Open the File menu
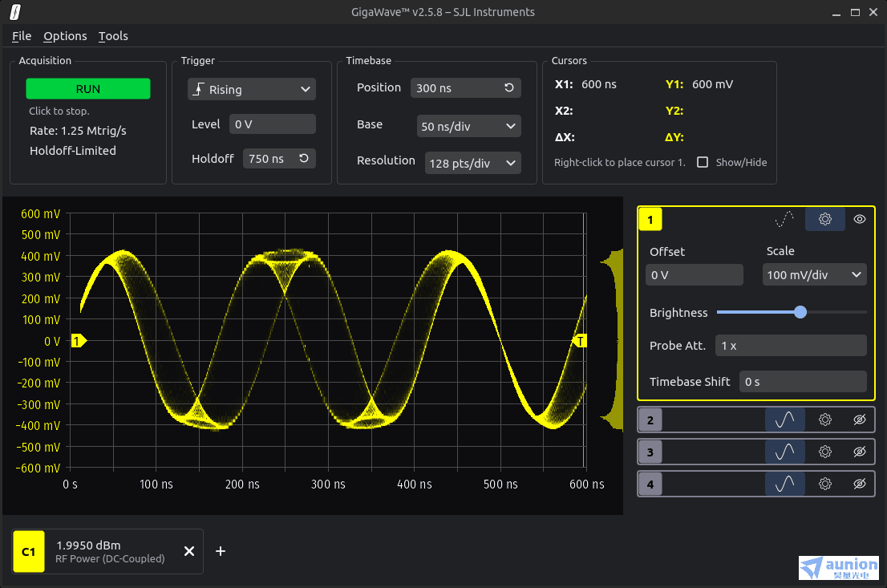 coord(22,36)
